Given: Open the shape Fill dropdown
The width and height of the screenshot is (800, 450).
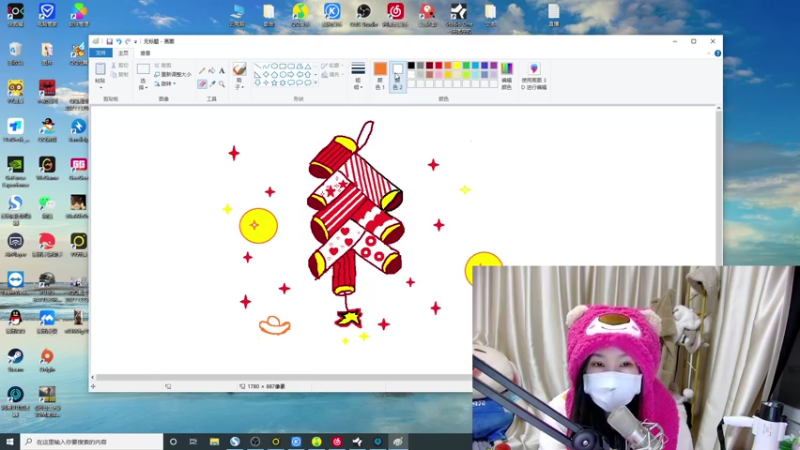Looking at the screenshot, I should pyautogui.click(x=332, y=75).
